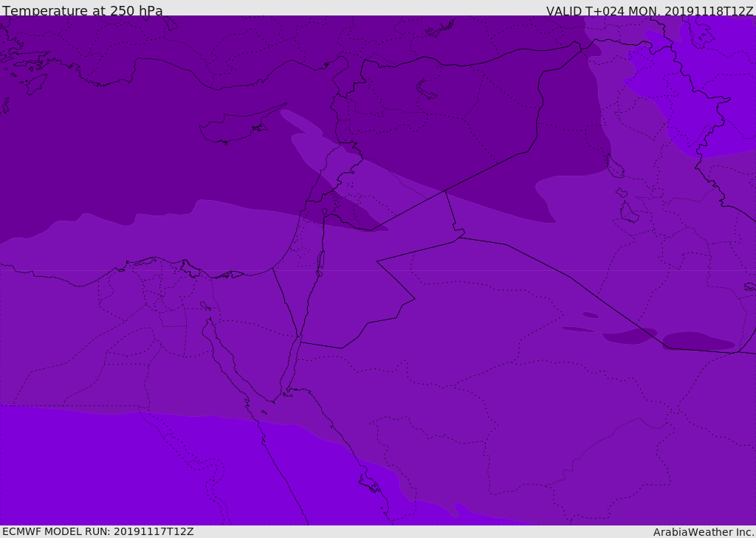Image resolution: width=756 pixels, height=538 pixels.
Task: Click the Dead Sea outline
Action: (x=320, y=261)
